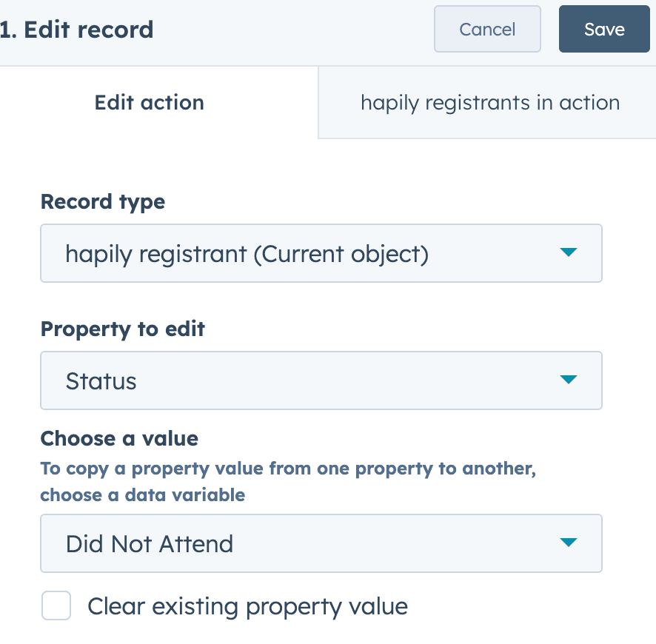Click the data variable help text
The width and height of the screenshot is (656, 644).
(x=287, y=481)
